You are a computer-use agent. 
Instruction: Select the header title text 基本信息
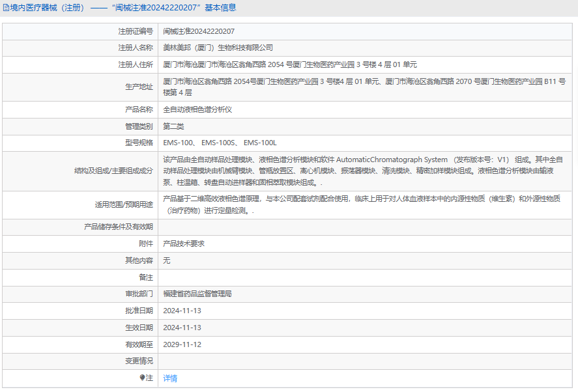coord(220,8)
